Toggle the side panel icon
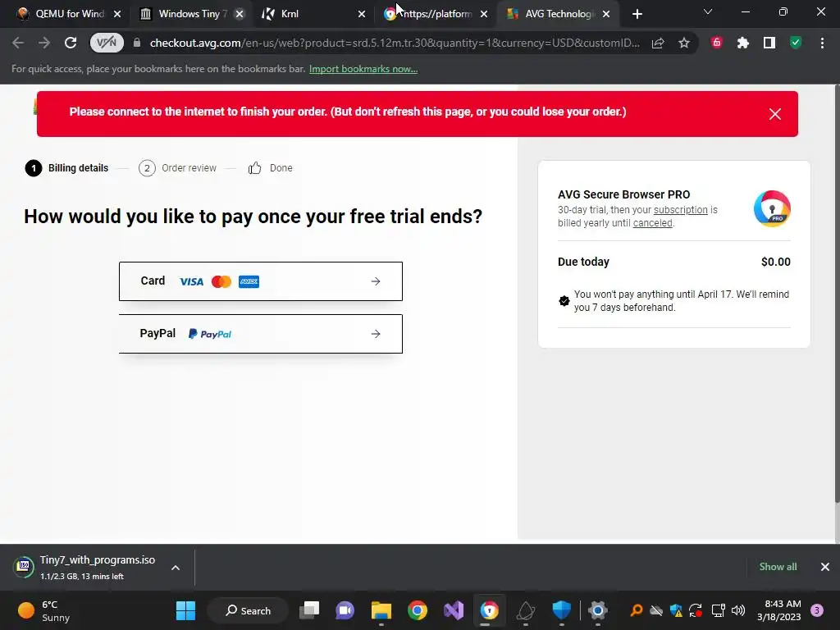The image size is (840, 630). [x=769, y=43]
